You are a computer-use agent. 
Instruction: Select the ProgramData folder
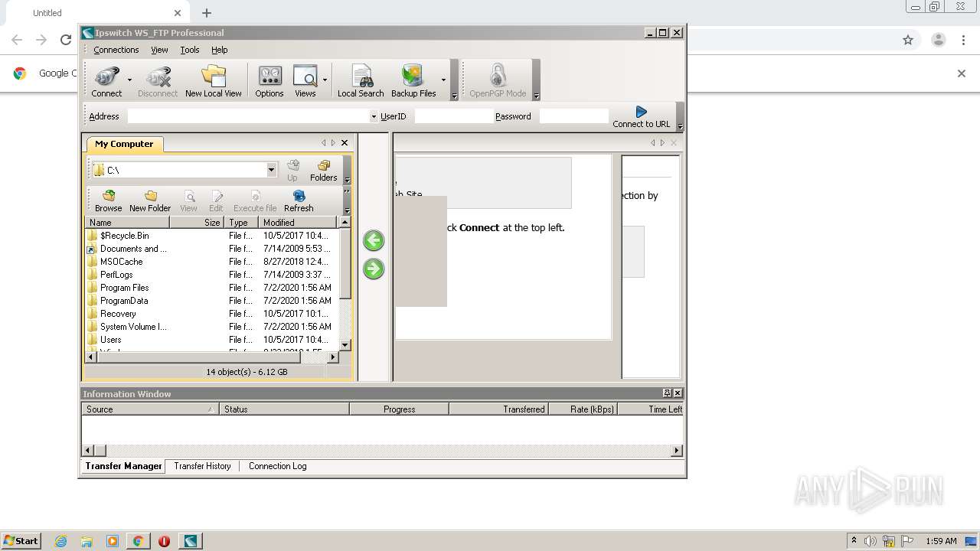point(123,301)
